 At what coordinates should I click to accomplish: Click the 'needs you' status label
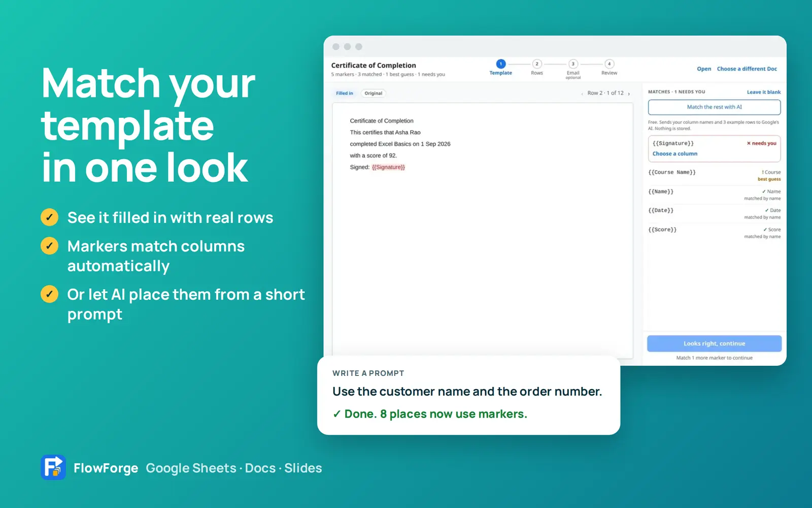762,143
